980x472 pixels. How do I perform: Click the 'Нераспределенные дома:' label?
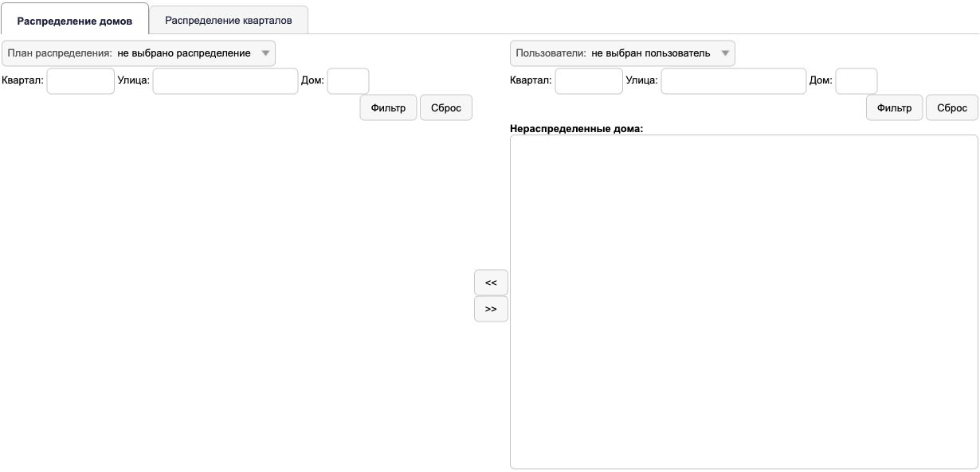tap(576, 127)
